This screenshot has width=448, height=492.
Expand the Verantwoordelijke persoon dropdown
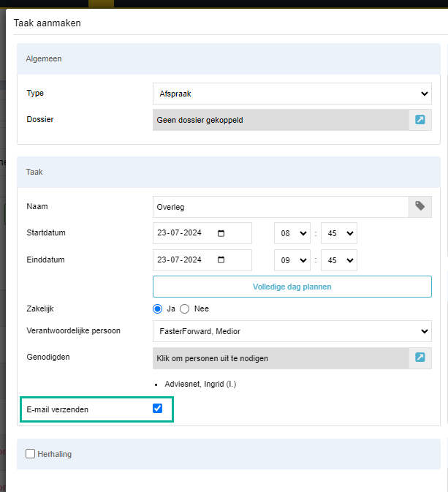coord(292,331)
